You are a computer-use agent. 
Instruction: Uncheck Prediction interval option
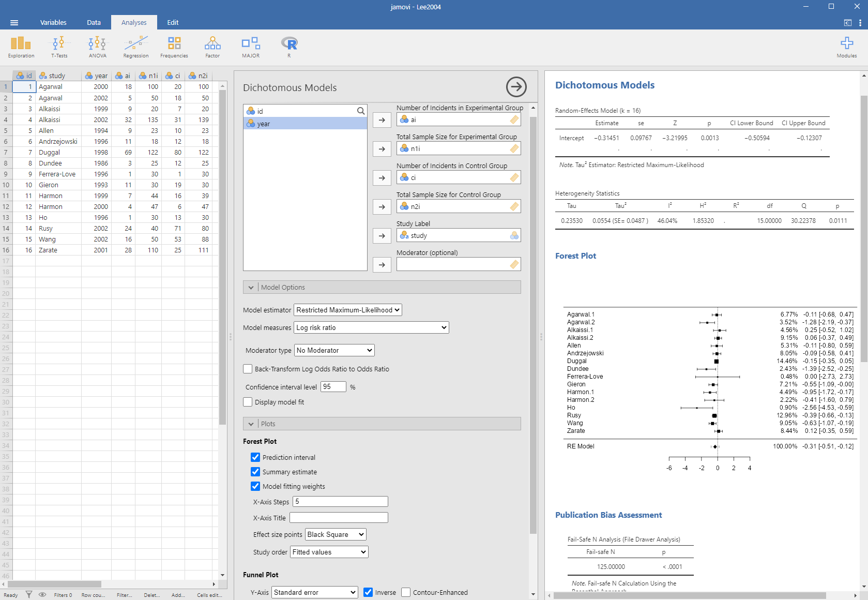coord(255,457)
